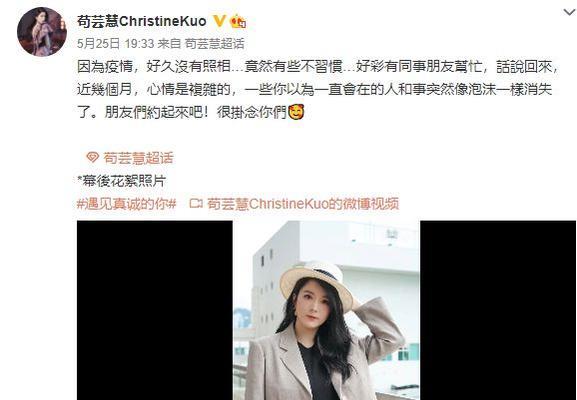
Task: Open the 苟芸慧ChristineKuo的微博视频 link
Action: [x=303, y=203]
